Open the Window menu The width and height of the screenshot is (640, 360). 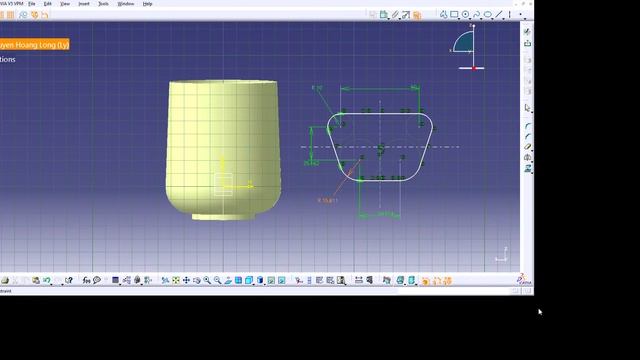point(125,4)
